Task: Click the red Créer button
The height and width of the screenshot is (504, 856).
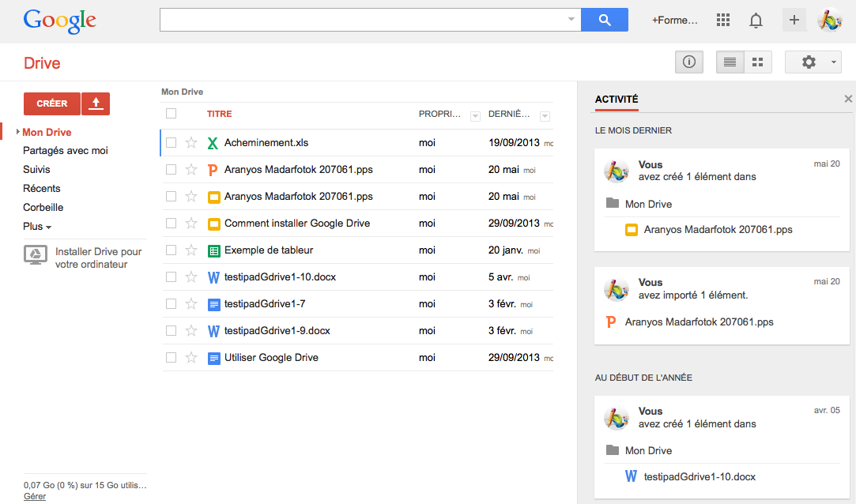Action: coord(52,103)
